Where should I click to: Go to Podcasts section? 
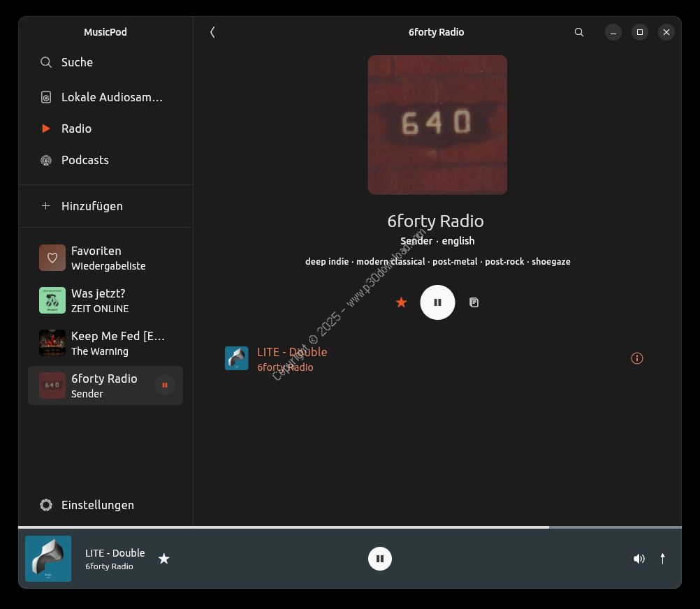[x=85, y=160]
